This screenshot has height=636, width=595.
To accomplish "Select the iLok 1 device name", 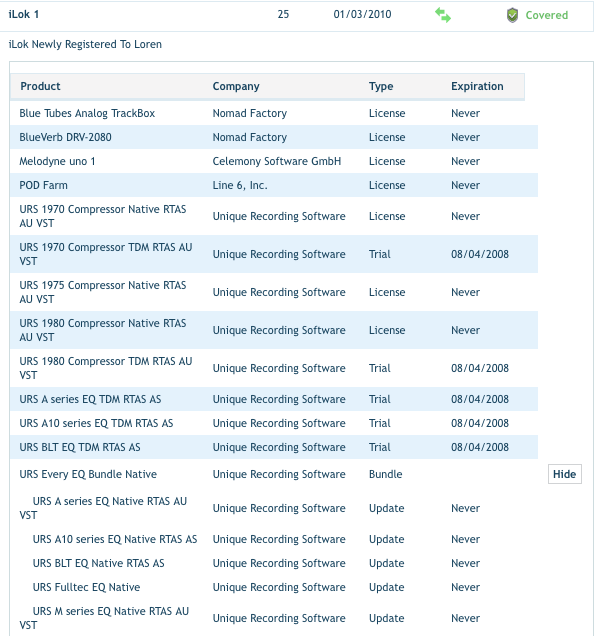I will [24, 14].
